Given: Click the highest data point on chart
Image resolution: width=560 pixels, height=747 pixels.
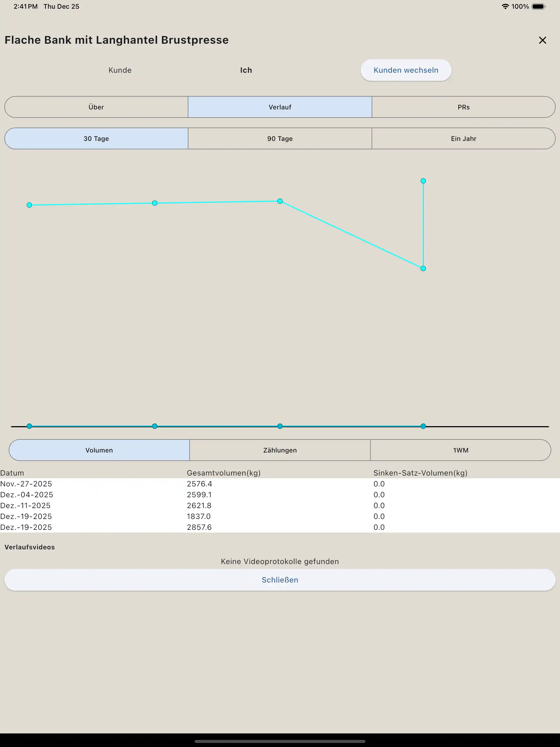Looking at the screenshot, I should click(423, 181).
